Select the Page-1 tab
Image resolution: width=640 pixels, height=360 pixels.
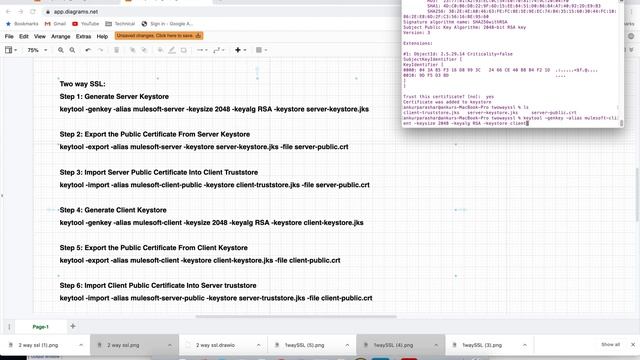[x=40, y=327]
